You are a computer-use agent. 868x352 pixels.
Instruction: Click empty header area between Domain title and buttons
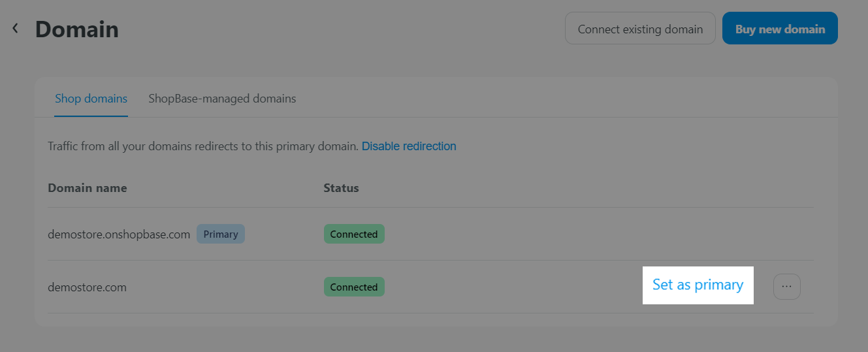(x=340, y=29)
